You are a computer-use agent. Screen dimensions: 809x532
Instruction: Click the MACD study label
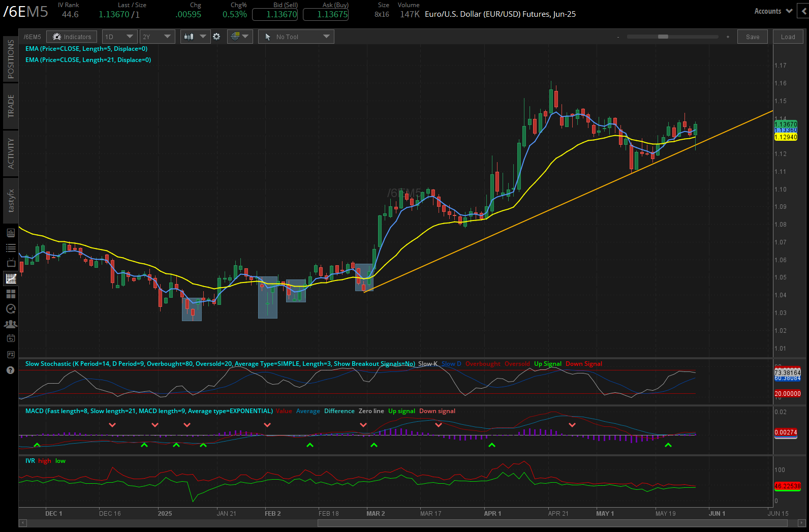click(x=149, y=411)
